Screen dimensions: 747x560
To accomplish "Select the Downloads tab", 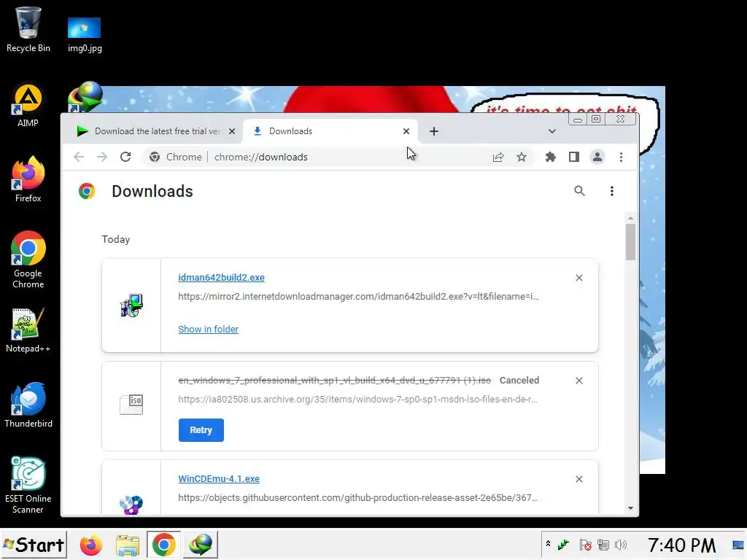I will point(330,131).
